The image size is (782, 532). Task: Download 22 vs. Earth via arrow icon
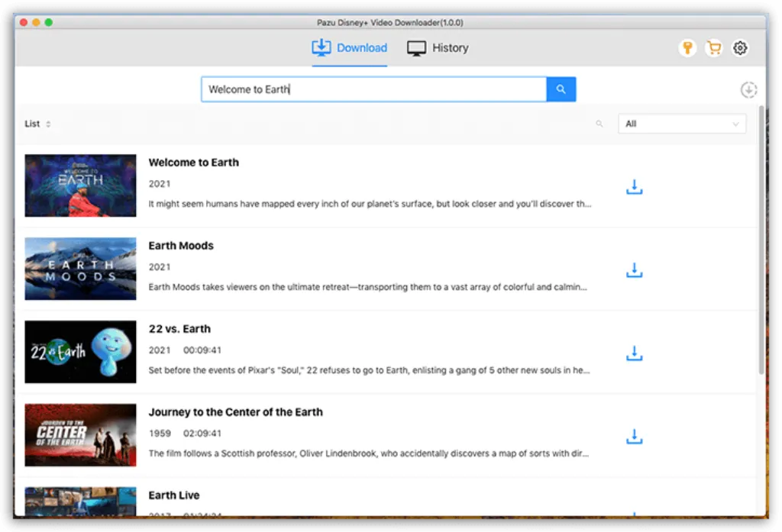click(635, 353)
